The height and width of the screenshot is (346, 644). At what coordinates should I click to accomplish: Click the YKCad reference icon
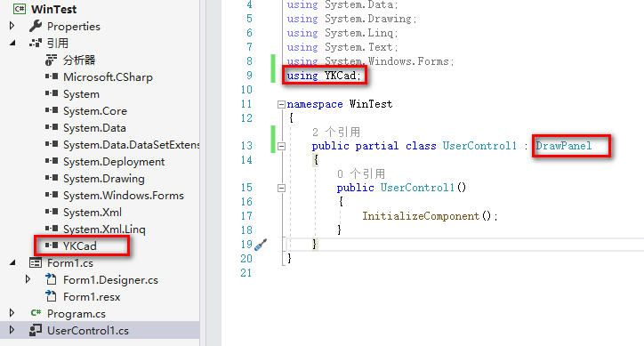pos(52,245)
